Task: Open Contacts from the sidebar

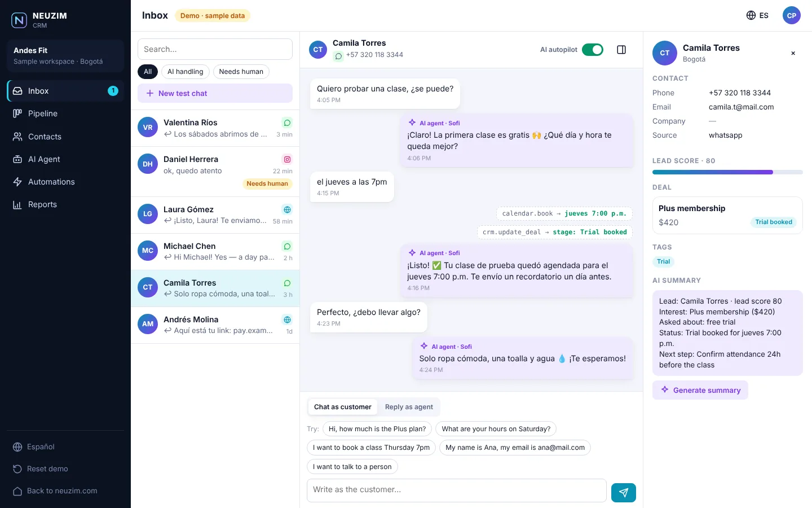Action: 65,137
